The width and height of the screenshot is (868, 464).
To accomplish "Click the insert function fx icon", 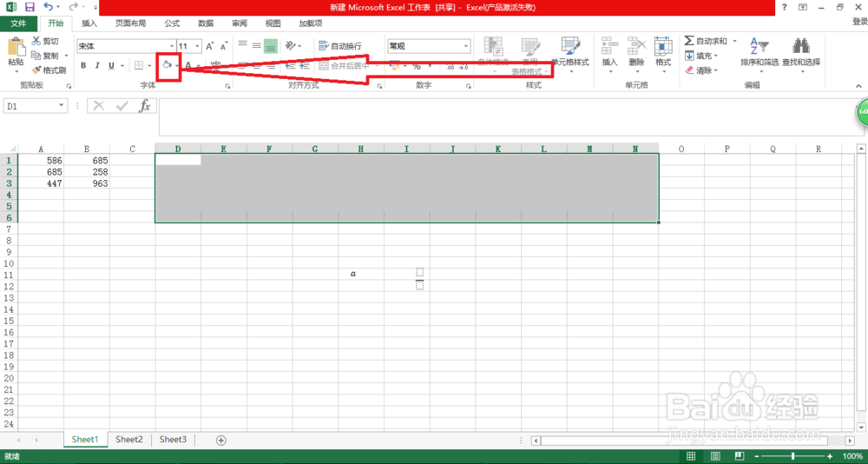I will tap(144, 105).
